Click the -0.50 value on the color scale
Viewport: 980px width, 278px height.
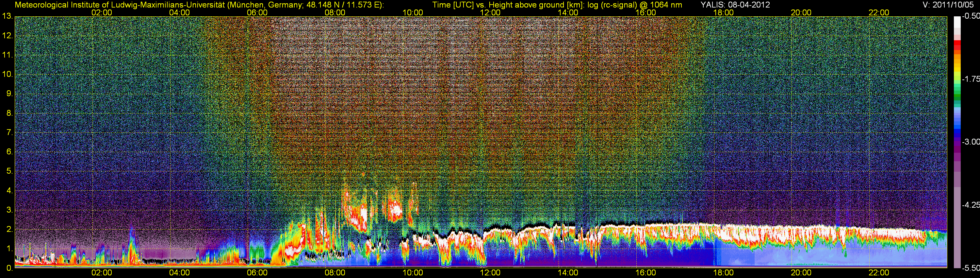click(x=971, y=16)
